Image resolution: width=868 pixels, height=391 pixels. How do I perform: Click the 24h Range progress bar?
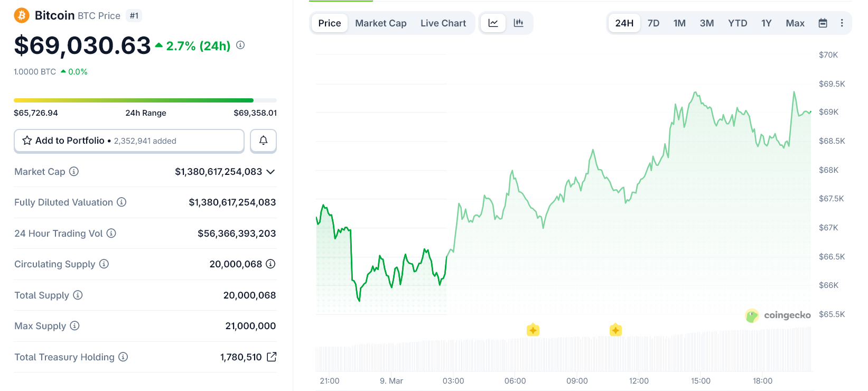(x=145, y=100)
